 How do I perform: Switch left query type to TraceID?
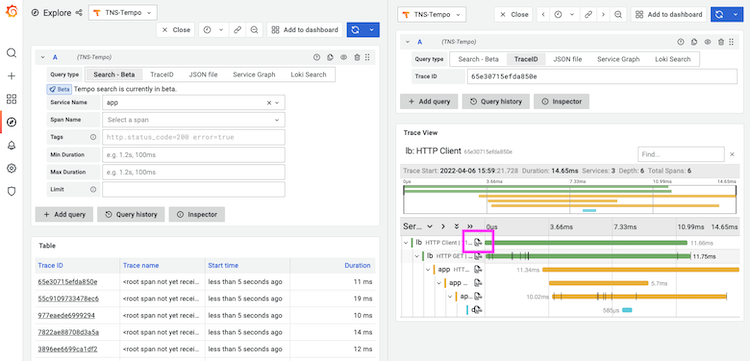[162, 75]
